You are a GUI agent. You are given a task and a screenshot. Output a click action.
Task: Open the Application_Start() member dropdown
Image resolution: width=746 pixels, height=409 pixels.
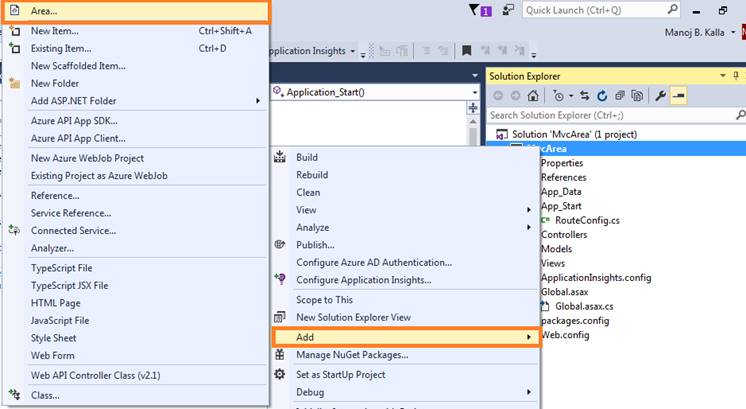pos(475,92)
